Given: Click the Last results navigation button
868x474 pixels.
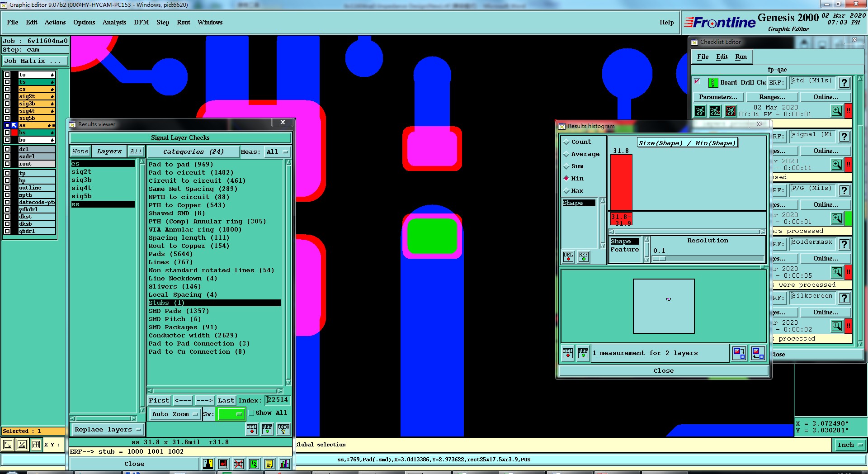Looking at the screenshot, I should pos(226,401).
